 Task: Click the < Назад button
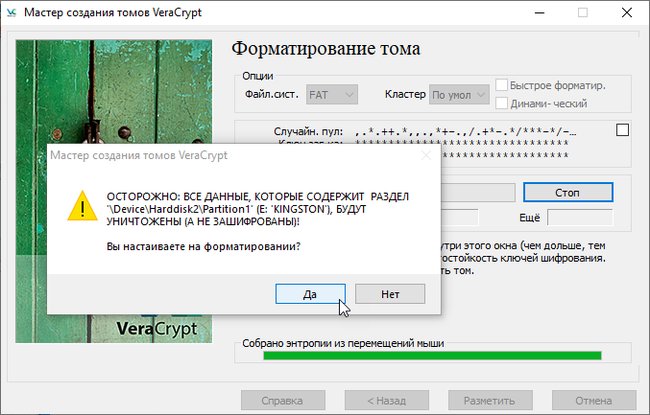click(387, 400)
